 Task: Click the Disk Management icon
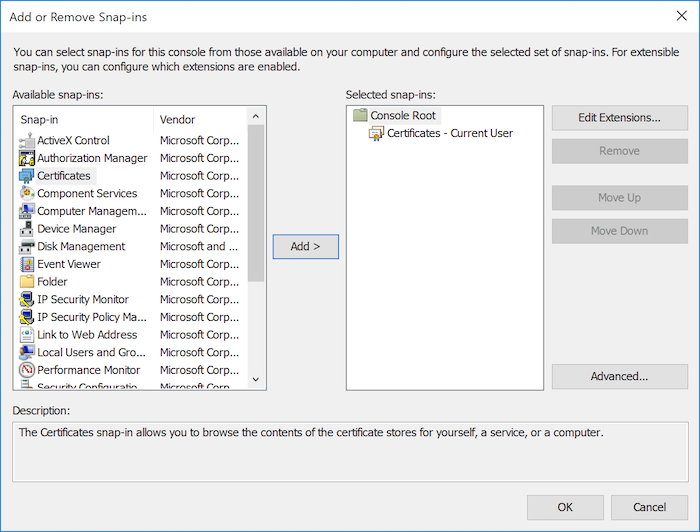point(27,247)
